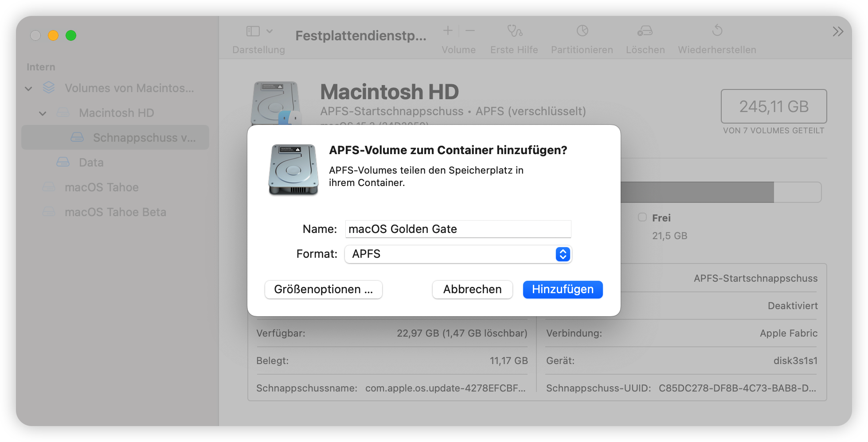Click the Schnappschuss drive icon in sidebar
The image size is (868, 442).
point(77,137)
